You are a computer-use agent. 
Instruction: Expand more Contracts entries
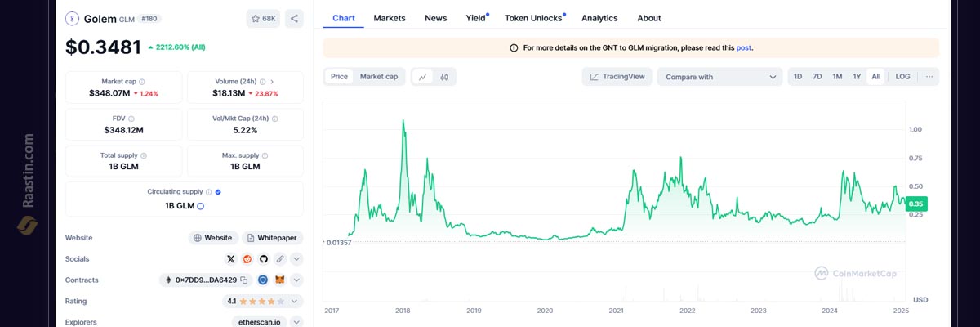(x=296, y=280)
